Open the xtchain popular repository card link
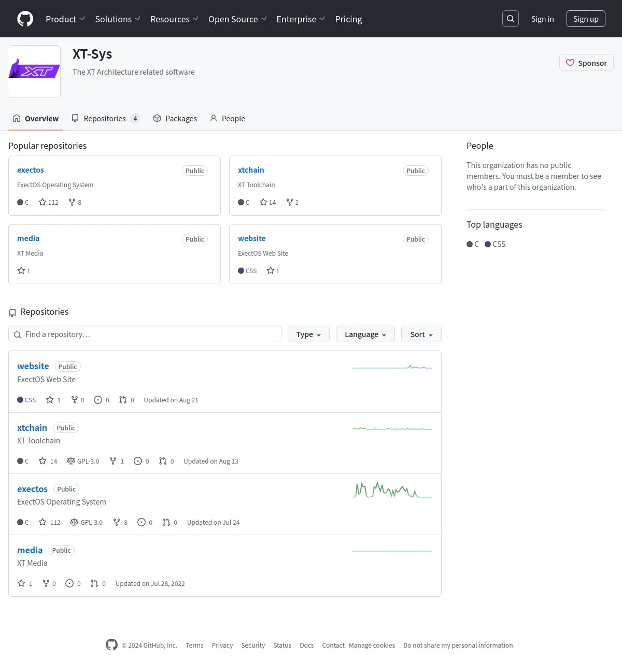 point(251,170)
